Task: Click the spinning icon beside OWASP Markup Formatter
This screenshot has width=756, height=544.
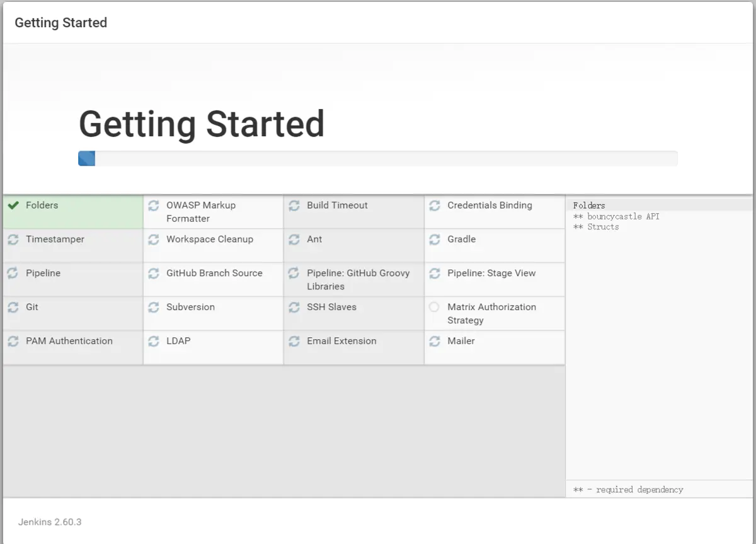Action: (154, 205)
